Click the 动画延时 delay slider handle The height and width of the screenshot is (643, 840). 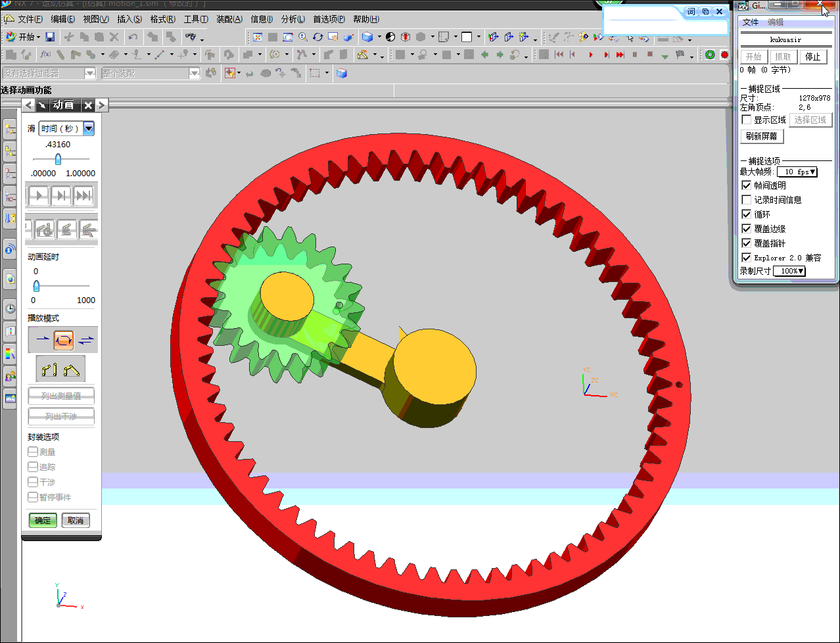point(36,286)
